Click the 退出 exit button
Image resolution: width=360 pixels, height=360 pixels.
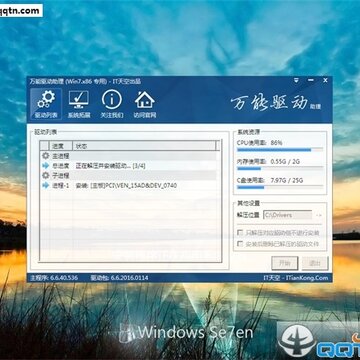tap(315, 263)
